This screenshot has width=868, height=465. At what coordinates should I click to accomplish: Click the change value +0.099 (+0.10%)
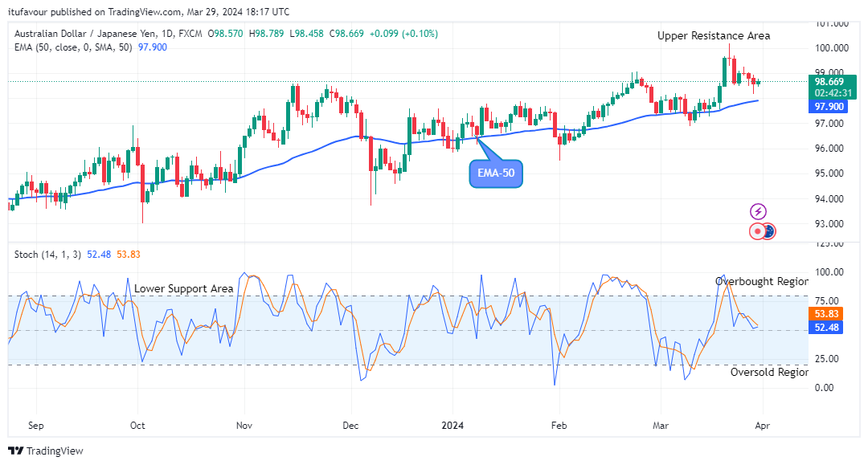[x=403, y=34]
